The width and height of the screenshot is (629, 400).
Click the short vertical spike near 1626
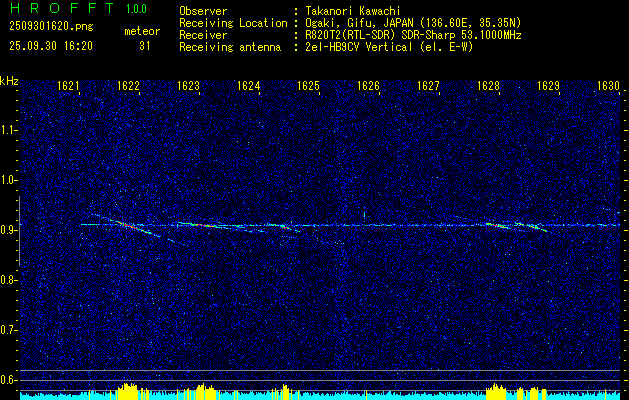[x=364, y=217]
